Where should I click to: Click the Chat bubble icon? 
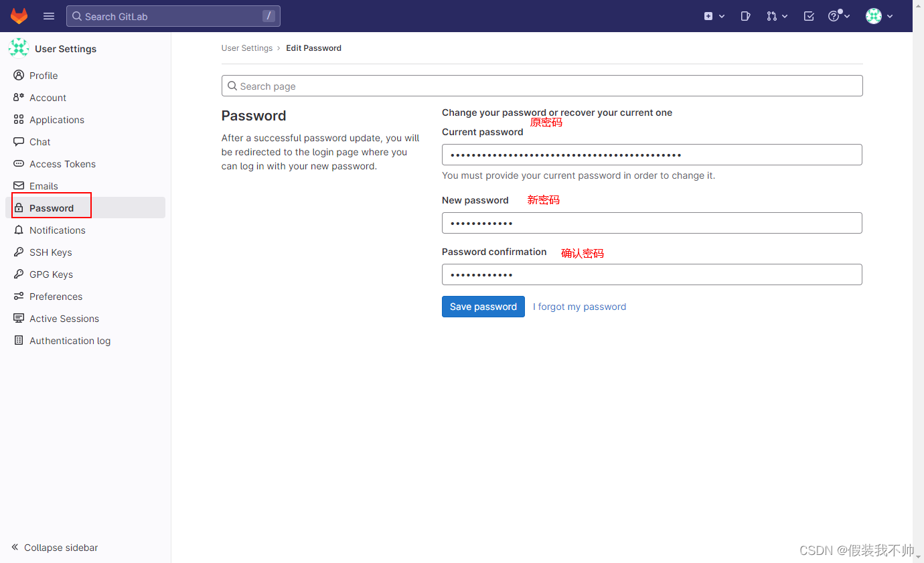click(x=19, y=141)
